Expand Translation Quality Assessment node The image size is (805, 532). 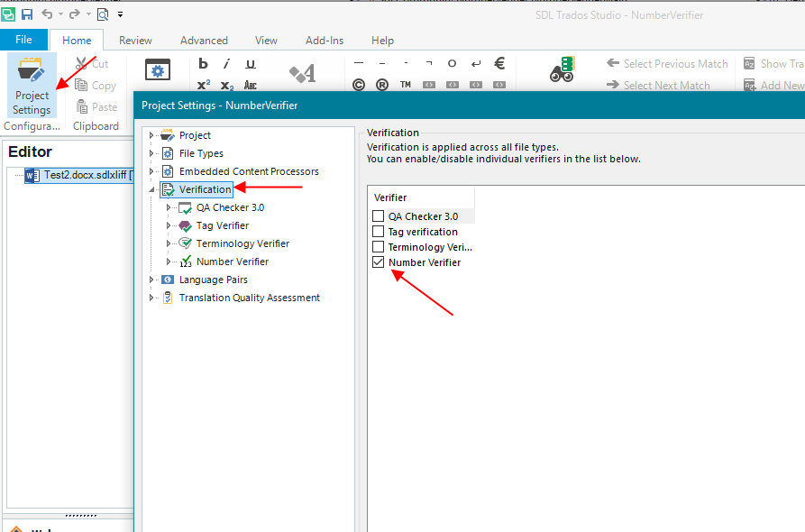(x=151, y=298)
